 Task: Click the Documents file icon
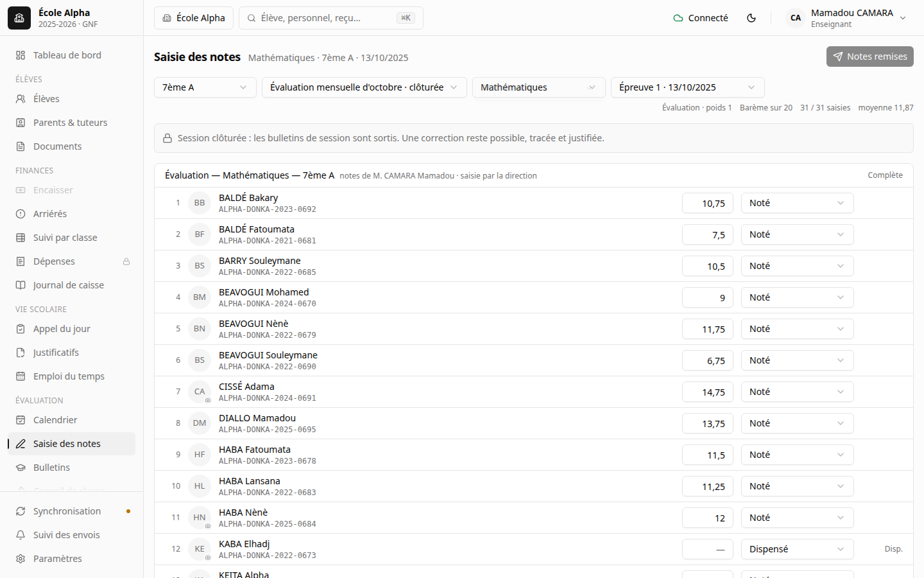click(21, 146)
